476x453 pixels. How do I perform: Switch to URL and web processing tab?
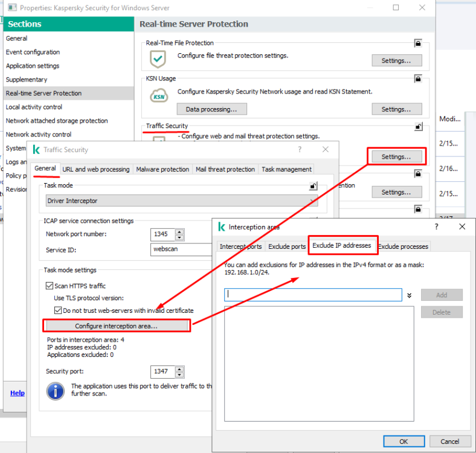pyautogui.click(x=96, y=169)
